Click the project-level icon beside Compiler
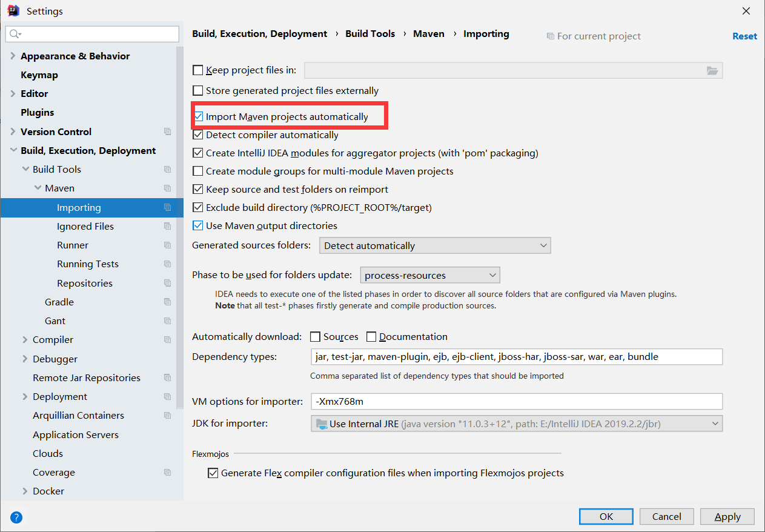The width and height of the screenshot is (765, 532). click(x=168, y=340)
